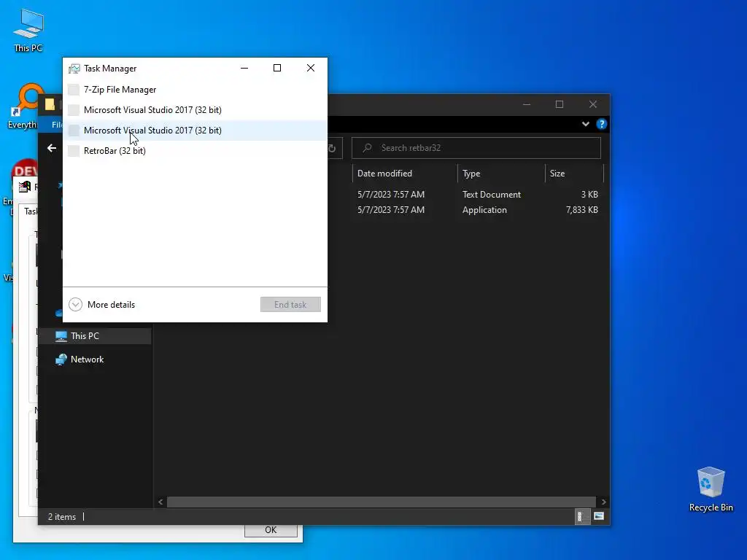Select This PC in Explorer navigation pane
Viewport: 747px width, 560px height.
[x=96, y=336]
